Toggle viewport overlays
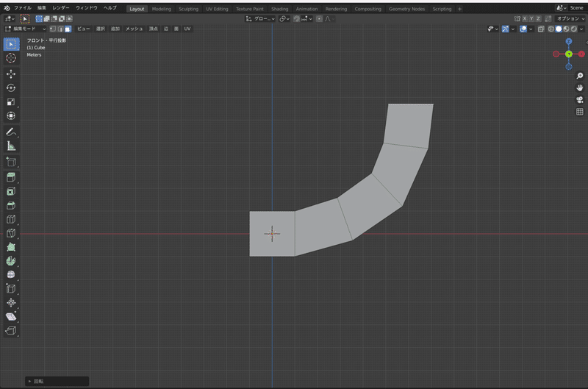The height and width of the screenshot is (389, 588). (523, 29)
